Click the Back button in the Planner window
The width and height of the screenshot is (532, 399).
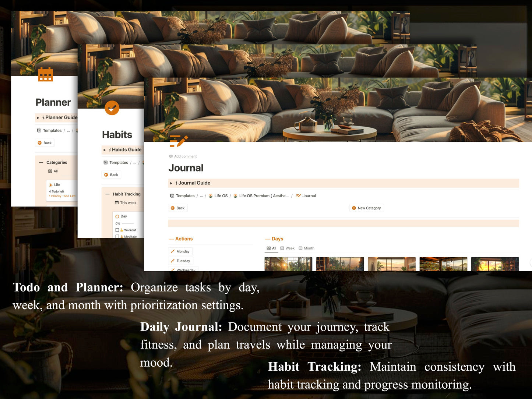(45, 143)
